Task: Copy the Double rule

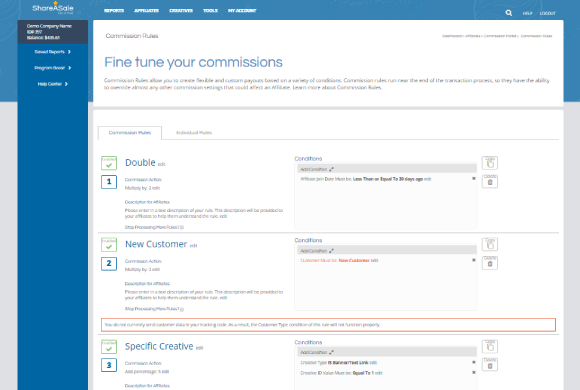Action: [490, 163]
